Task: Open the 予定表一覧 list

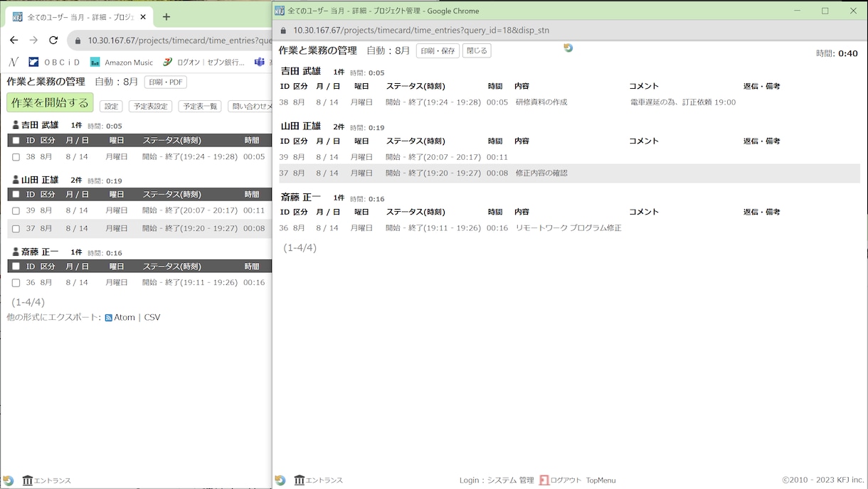Action: (199, 107)
